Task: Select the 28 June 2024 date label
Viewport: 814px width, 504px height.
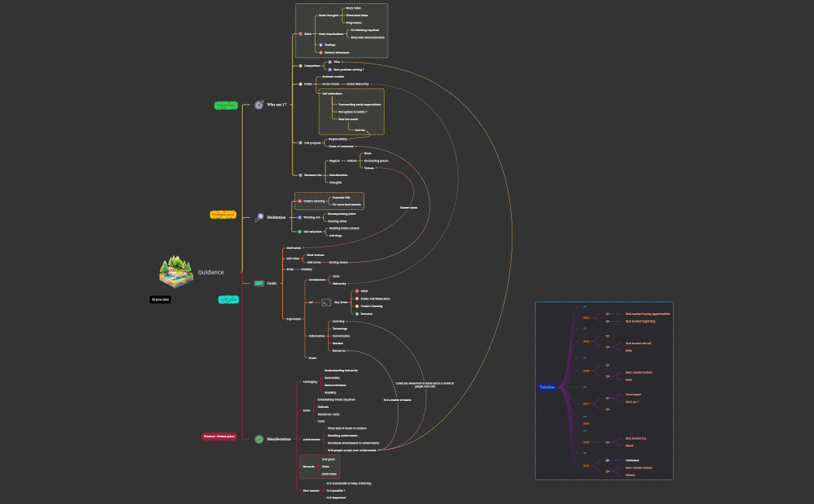Action: [x=160, y=299]
